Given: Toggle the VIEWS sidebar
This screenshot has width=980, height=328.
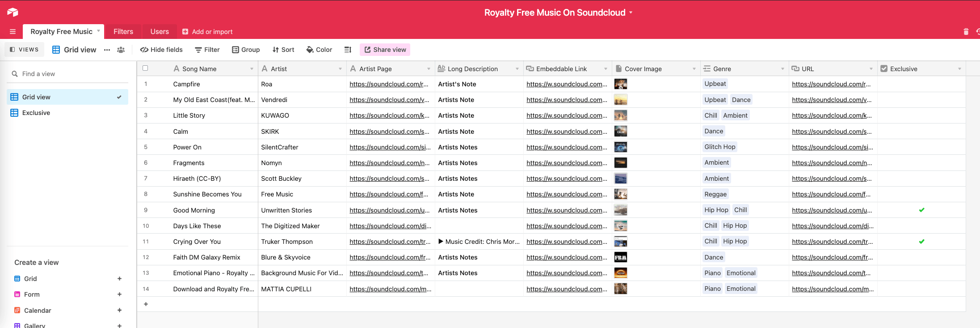Looking at the screenshot, I should pyautogui.click(x=25, y=50).
